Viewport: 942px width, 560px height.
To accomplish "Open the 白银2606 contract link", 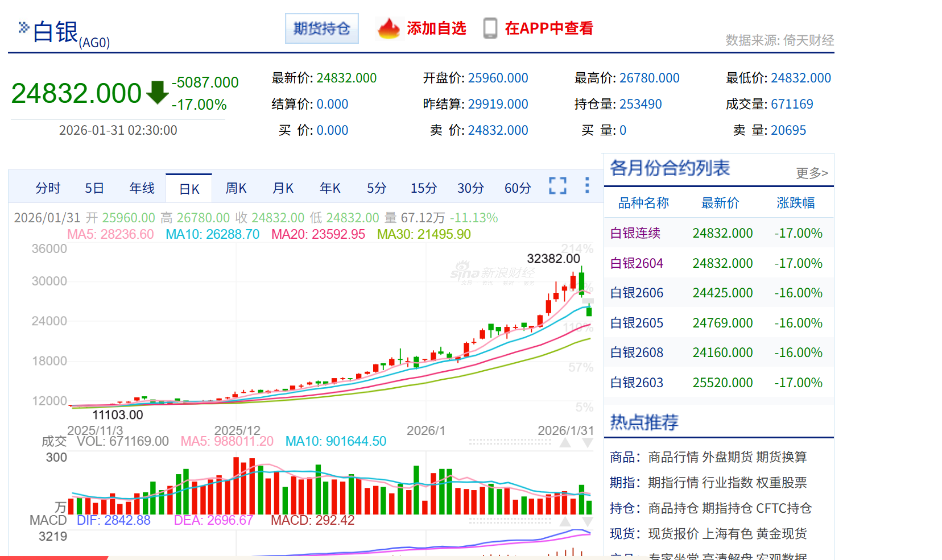I will click(637, 293).
